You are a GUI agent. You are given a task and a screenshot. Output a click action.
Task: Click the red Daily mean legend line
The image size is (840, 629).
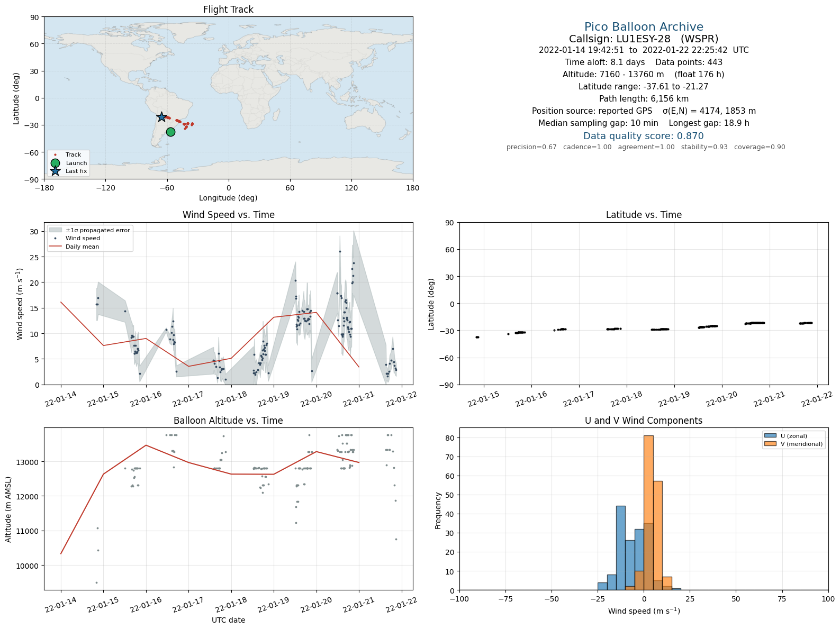pos(55,247)
